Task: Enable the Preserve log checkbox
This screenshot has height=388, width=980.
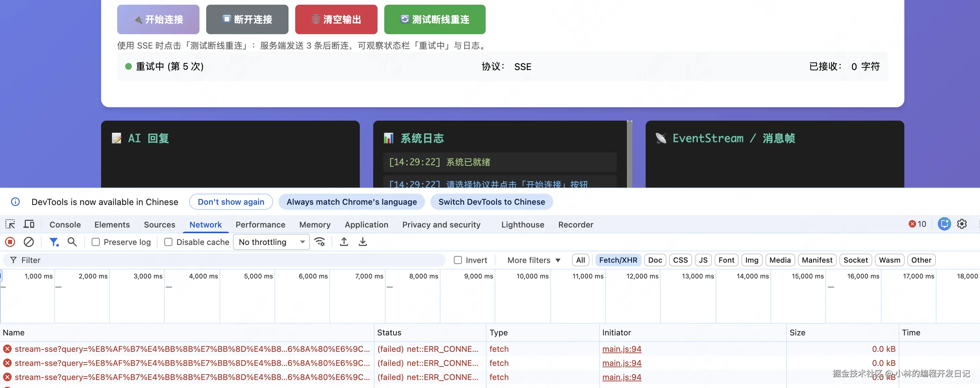Action: tap(96, 242)
